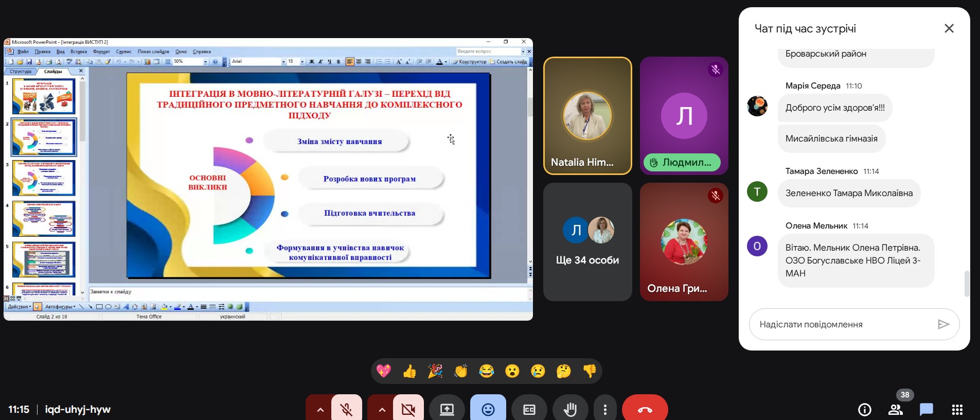Toggle closed captions on
The image size is (980, 420).
[x=529, y=409]
